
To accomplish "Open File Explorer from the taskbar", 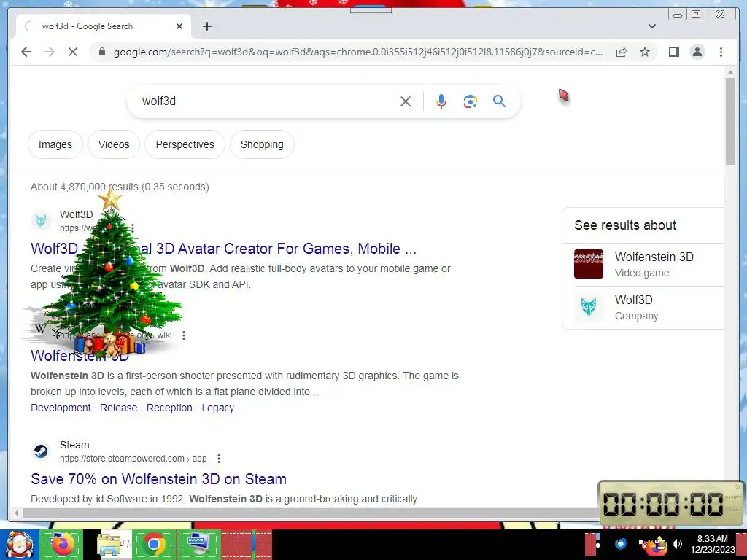I will coord(109,545).
